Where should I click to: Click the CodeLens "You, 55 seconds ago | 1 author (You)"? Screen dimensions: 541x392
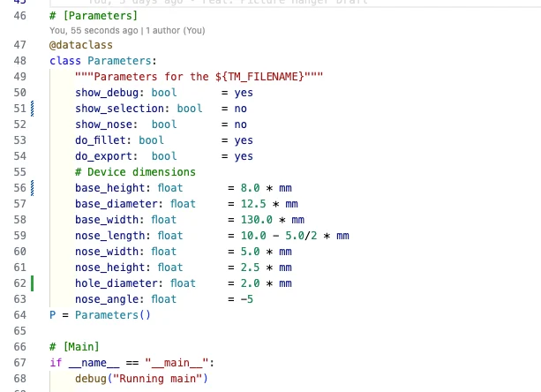click(x=127, y=31)
